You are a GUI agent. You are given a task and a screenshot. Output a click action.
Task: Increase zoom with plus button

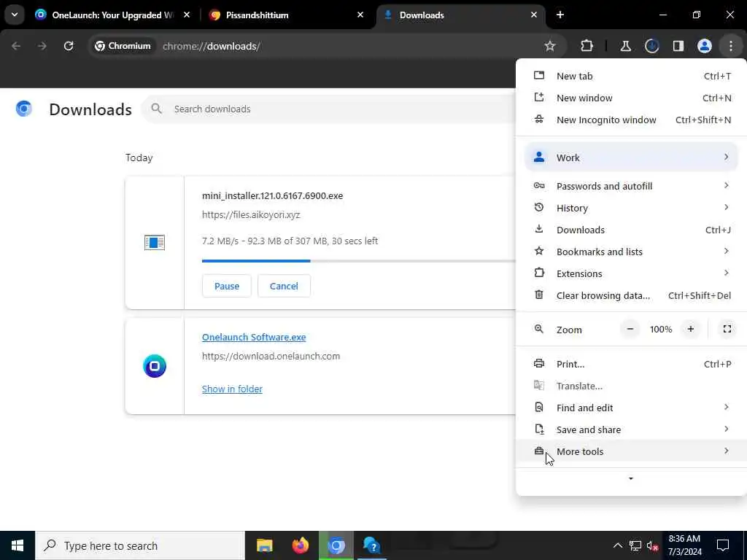click(x=690, y=329)
